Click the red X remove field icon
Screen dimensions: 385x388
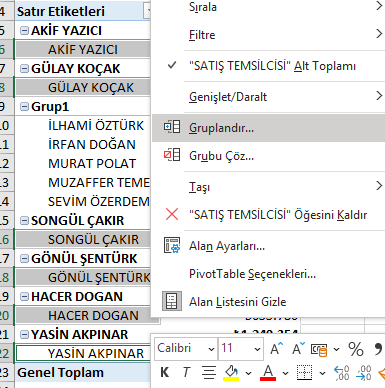pyautogui.click(x=172, y=214)
